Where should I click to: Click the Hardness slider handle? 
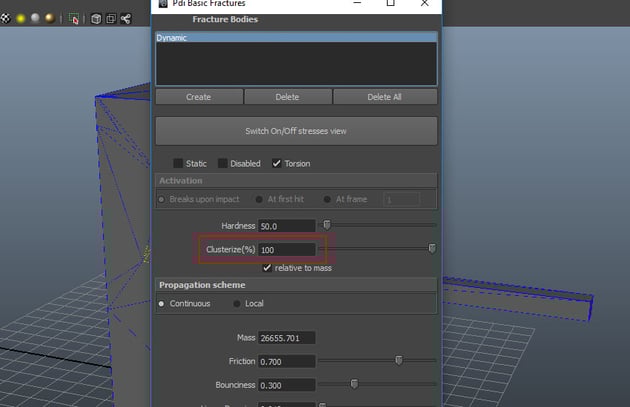pos(326,225)
